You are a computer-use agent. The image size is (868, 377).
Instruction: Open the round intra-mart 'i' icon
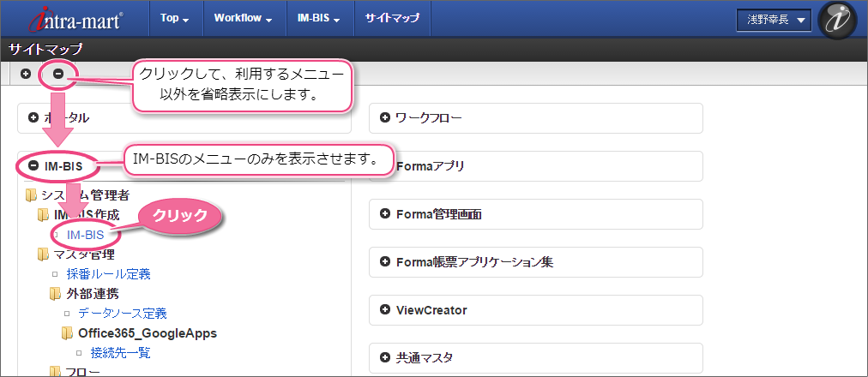pos(837,20)
